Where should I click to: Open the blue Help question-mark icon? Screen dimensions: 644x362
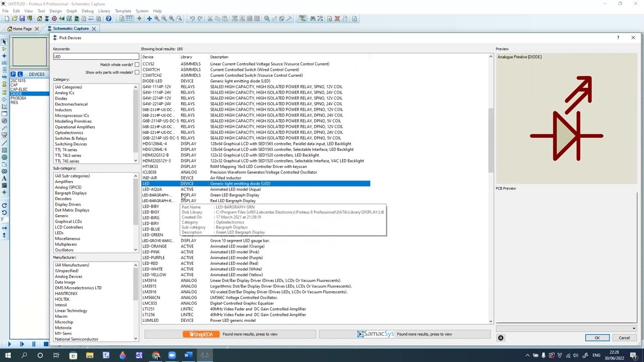click(109, 19)
